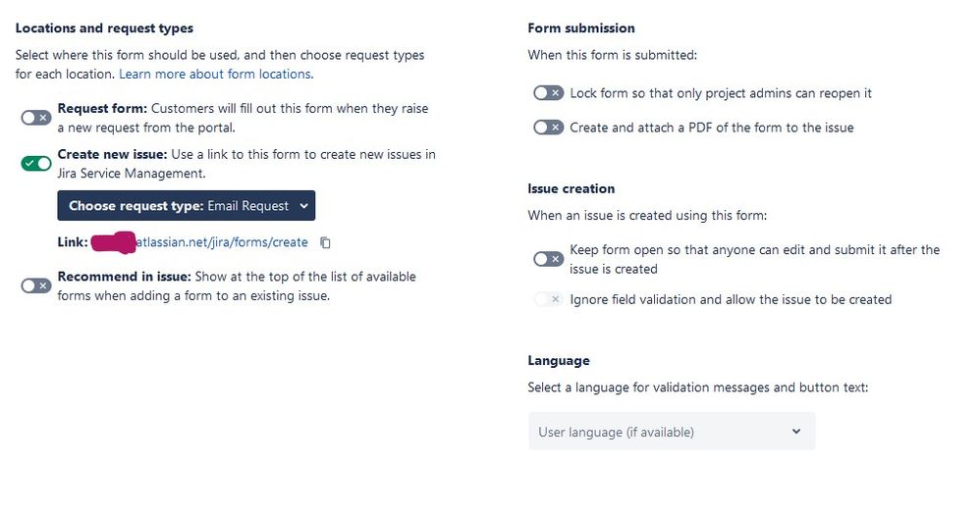Click the bold Request form label
Image resolution: width=980 pixels, height=517 pixels.
(x=102, y=109)
